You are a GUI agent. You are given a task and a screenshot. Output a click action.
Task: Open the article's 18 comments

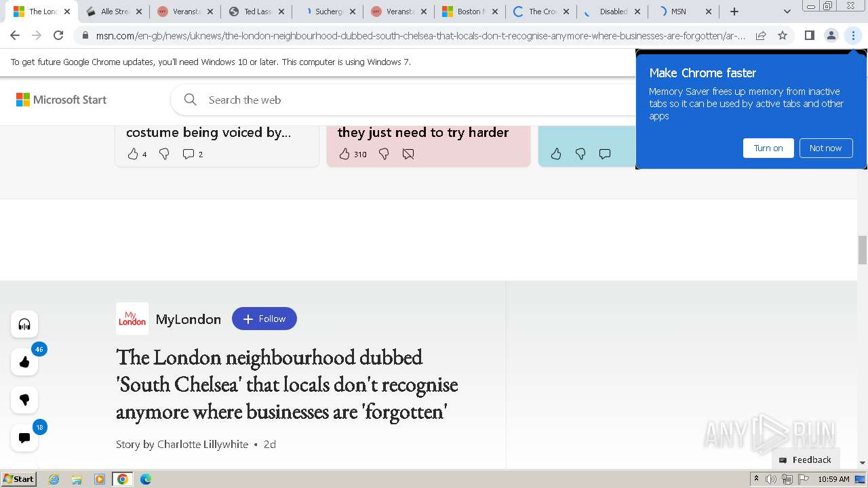(24, 438)
